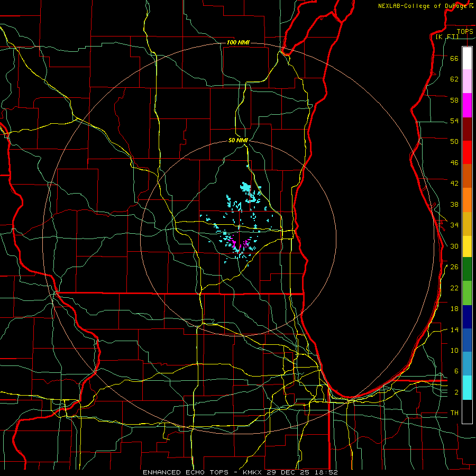Click the legend value '54'
Viewport: 476px width, 476px height.
coord(454,121)
